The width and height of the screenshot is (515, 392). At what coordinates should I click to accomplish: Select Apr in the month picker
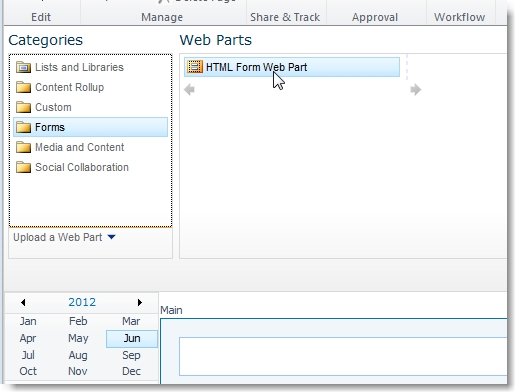click(28, 338)
